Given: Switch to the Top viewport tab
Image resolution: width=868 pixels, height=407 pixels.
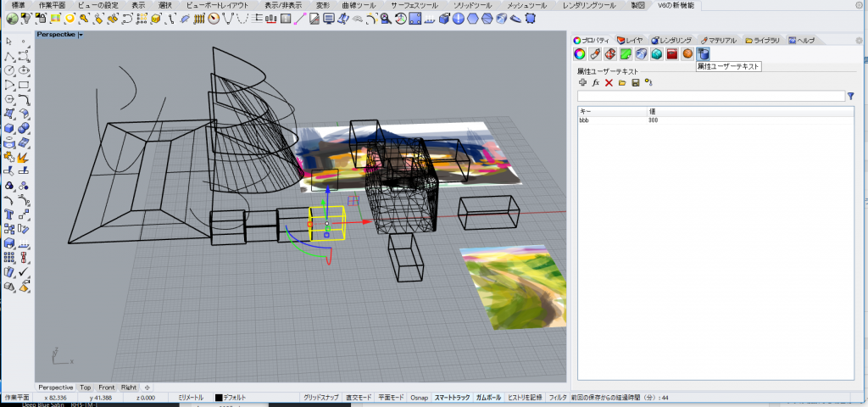Looking at the screenshot, I should (86, 387).
